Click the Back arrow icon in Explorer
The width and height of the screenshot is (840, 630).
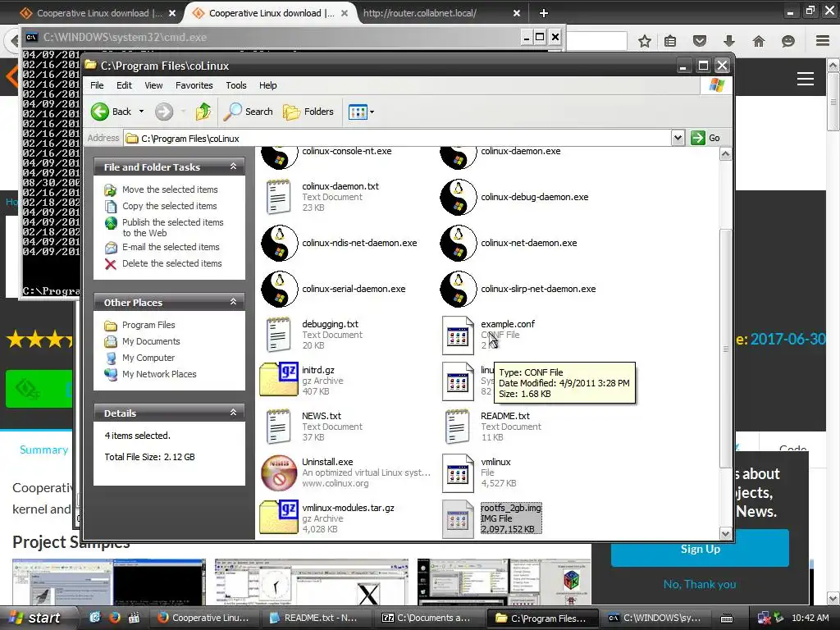click(99, 112)
